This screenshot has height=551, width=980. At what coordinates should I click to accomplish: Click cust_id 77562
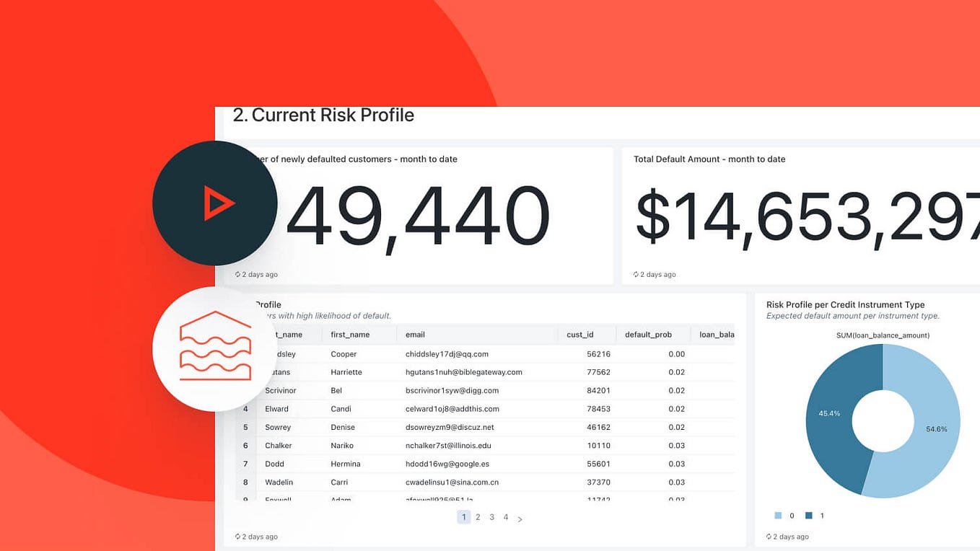coord(599,372)
